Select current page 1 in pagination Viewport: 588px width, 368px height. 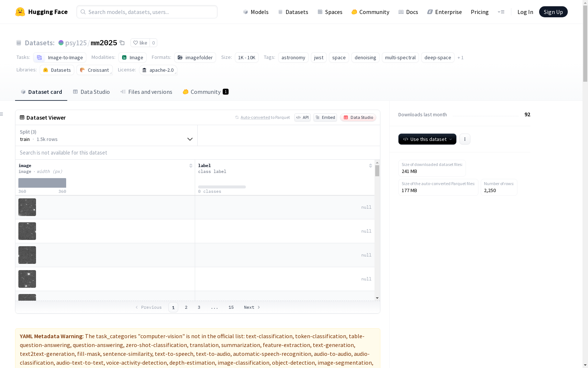(x=173, y=307)
